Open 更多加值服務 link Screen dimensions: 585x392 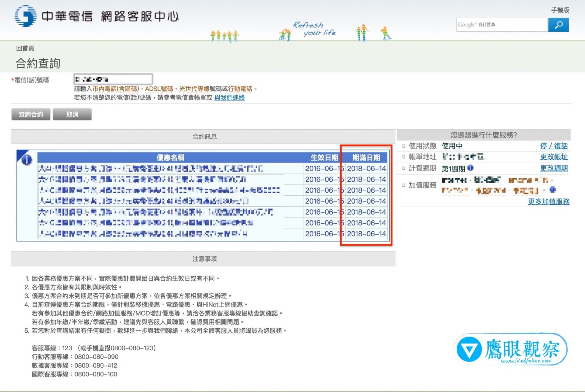coord(549,201)
